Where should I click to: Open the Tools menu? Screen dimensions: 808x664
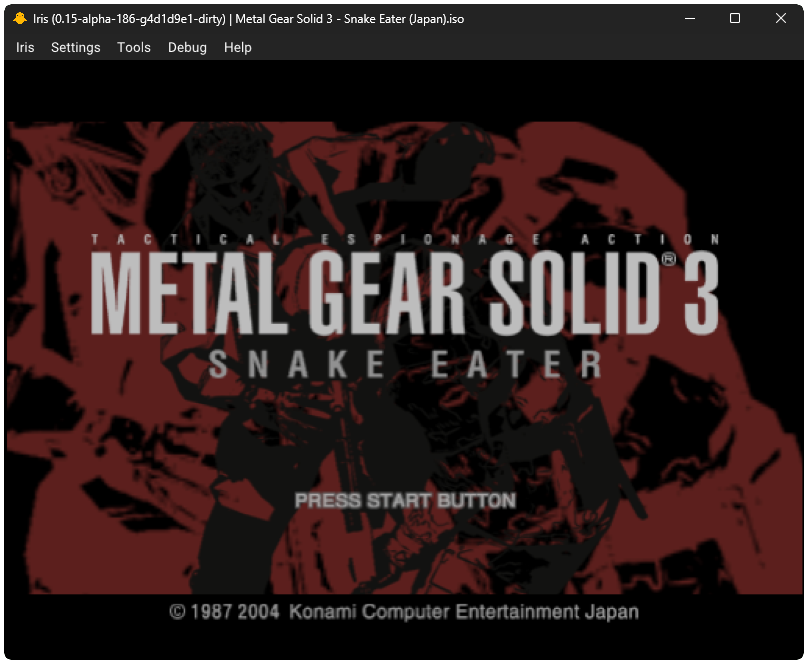[x=133, y=47]
